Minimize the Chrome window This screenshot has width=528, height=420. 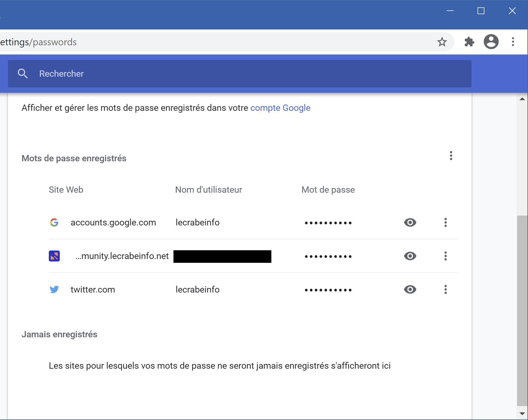click(x=450, y=11)
